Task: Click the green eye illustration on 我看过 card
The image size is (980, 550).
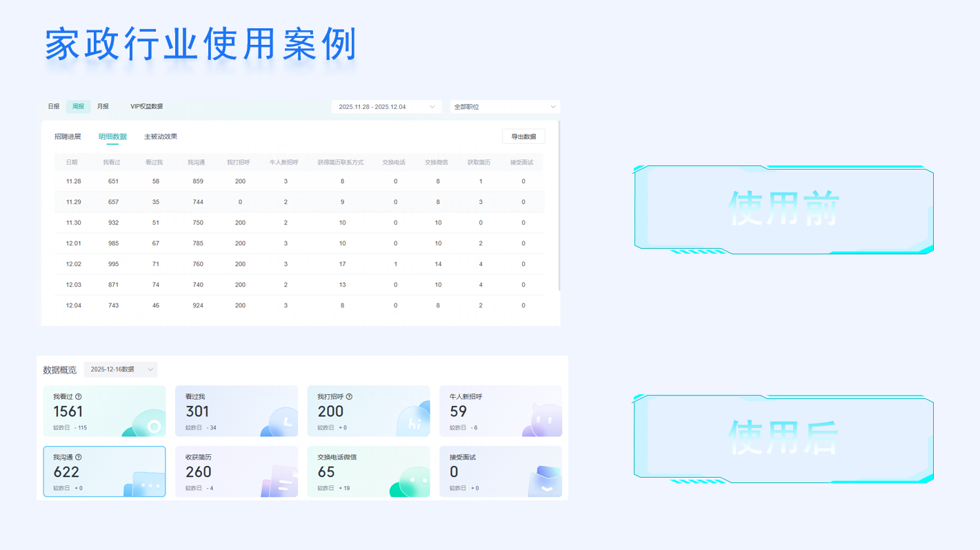Action: pyautogui.click(x=144, y=424)
